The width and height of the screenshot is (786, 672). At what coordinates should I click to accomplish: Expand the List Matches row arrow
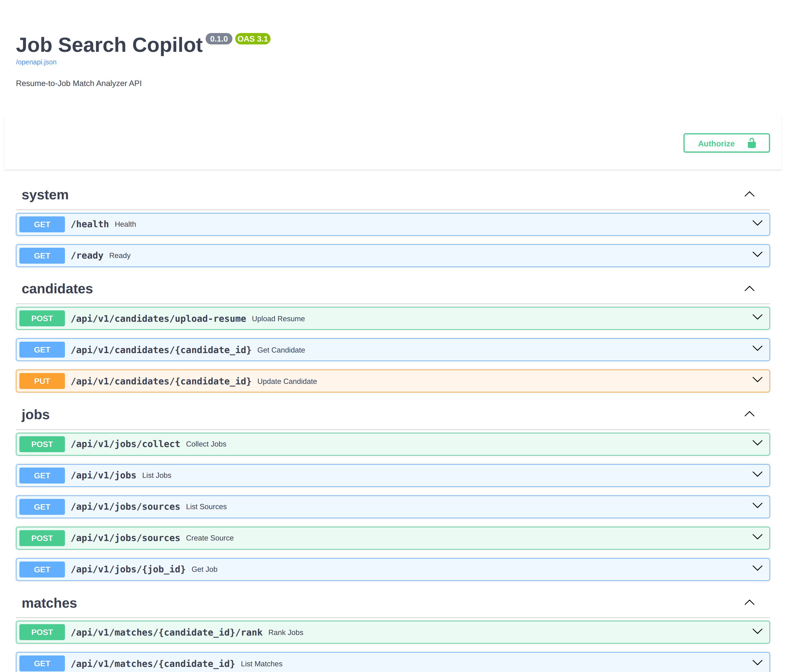[x=757, y=663]
